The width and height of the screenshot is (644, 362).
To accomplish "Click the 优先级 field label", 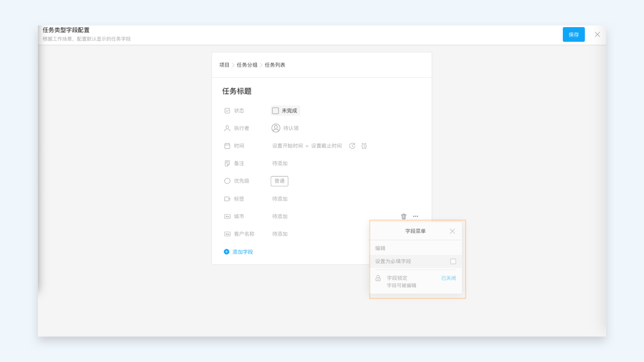I will tap(241, 181).
